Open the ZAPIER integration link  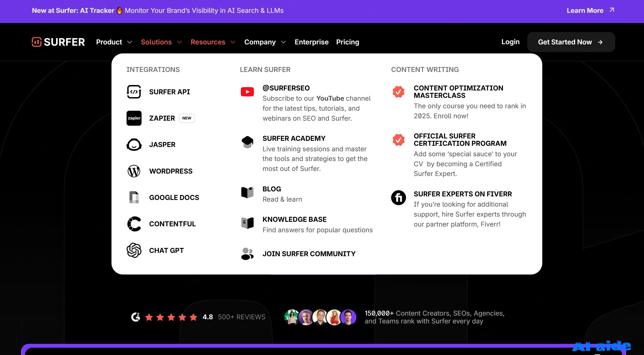(x=162, y=118)
